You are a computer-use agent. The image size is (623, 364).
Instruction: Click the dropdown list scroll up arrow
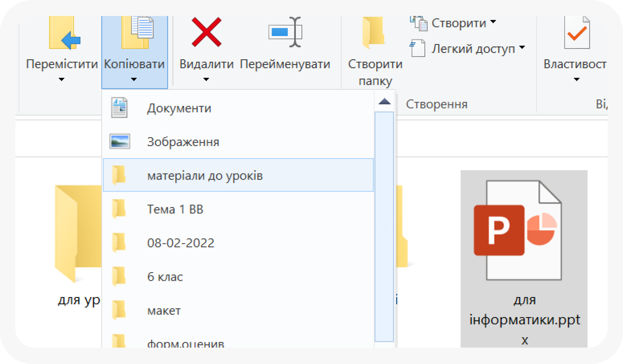384,101
